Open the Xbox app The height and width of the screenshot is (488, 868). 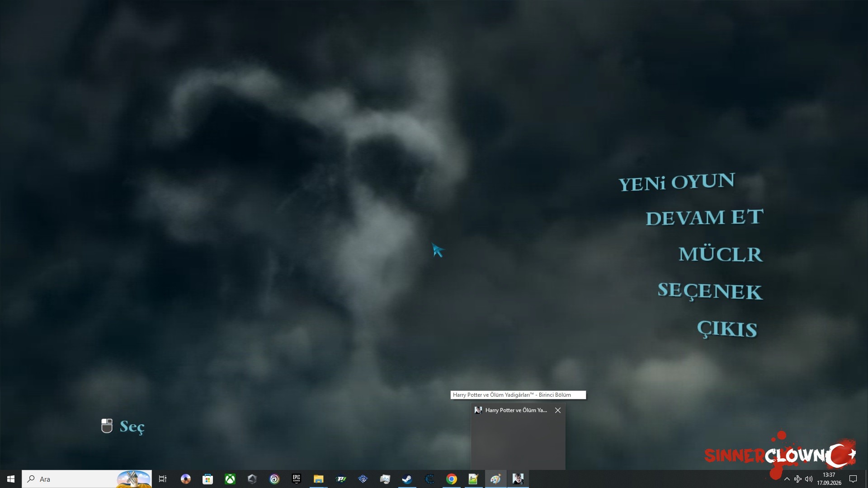tap(230, 479)
